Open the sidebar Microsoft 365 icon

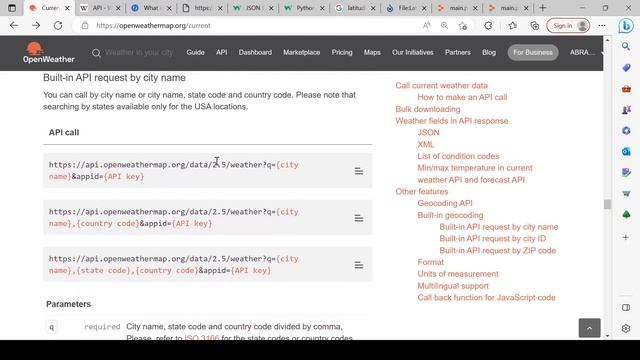click(626, 131)
